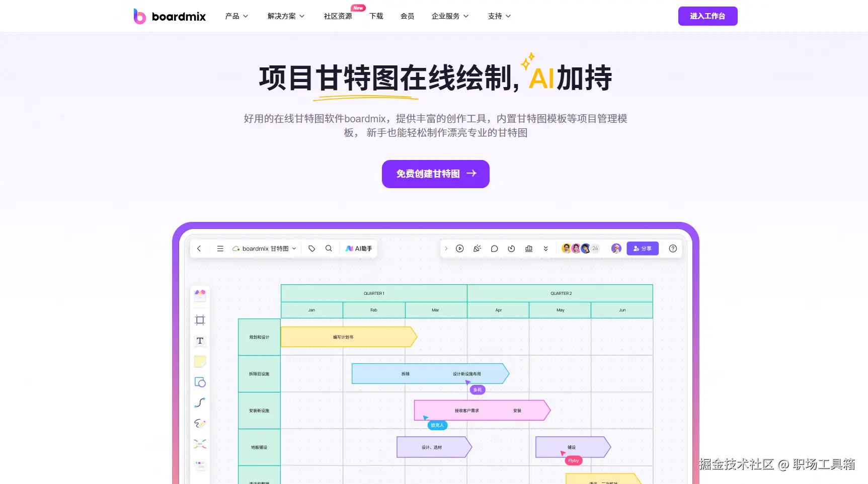Click the 安装新设施 row label

[259, 411]
